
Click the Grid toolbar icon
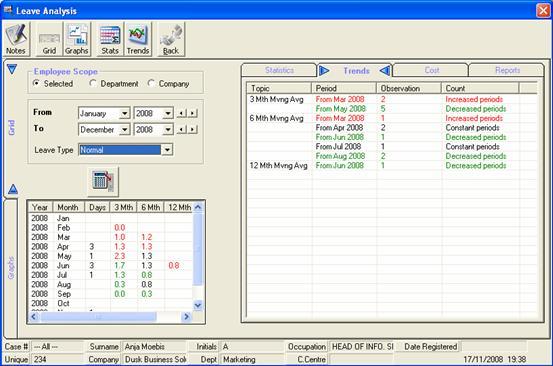[49, 39]
